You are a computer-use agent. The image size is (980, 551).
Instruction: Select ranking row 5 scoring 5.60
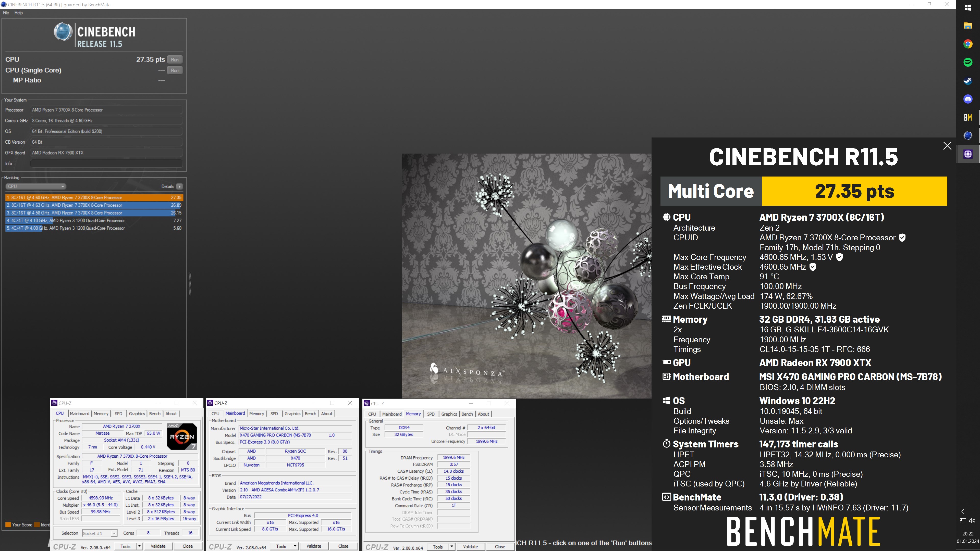point(94,228)
